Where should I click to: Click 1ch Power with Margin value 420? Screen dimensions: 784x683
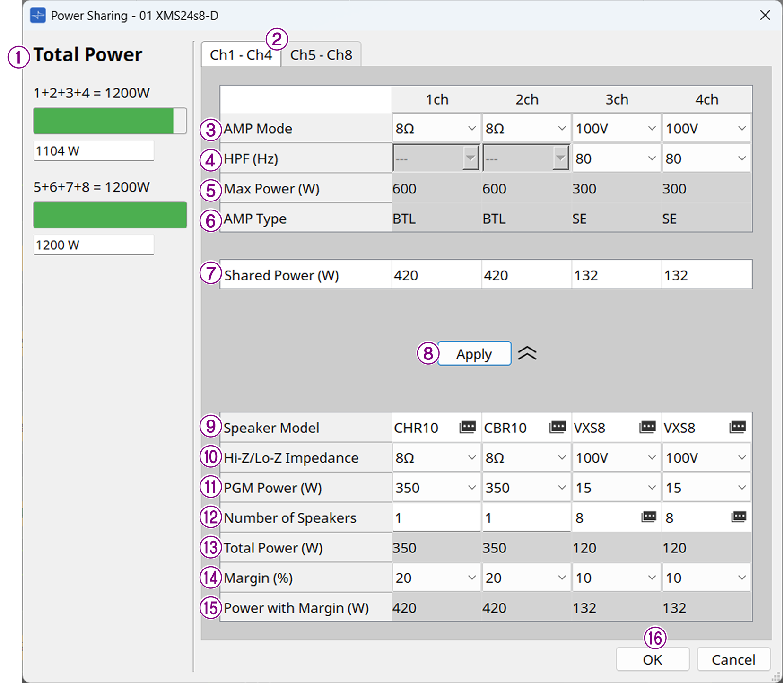[x=404, y=608]
